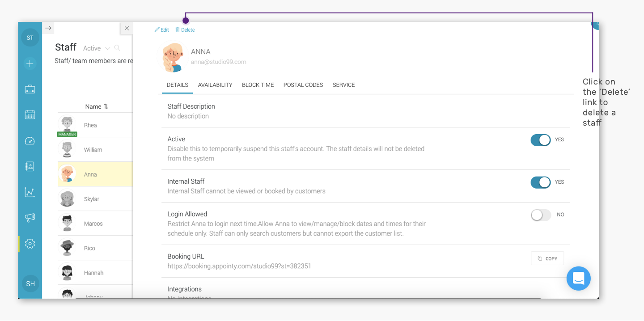Select Rhea in the staff list

(x=95, y=125)
